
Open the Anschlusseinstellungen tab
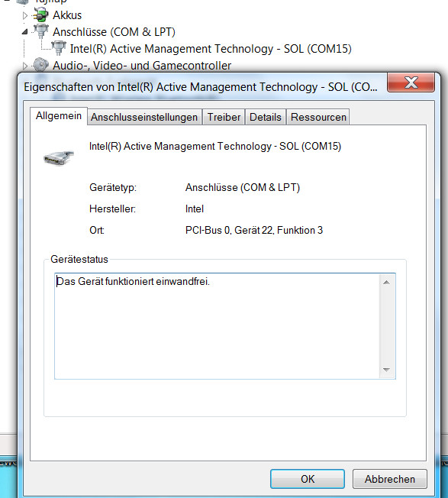(144, 117)
